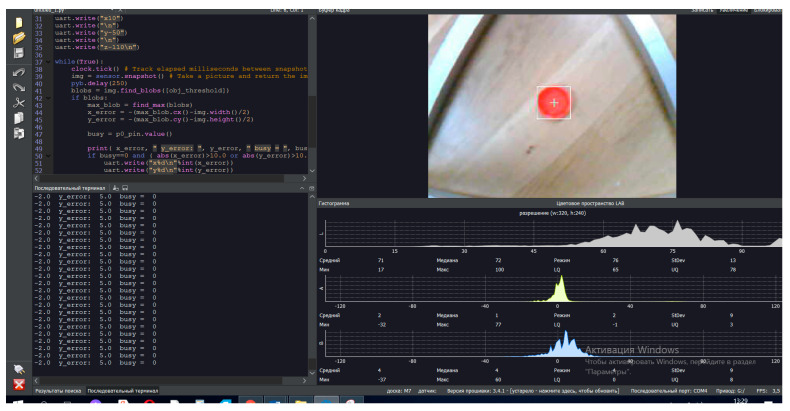
Task: Click the code editor vertical scrollbar thumb
Action: pos(312,120)
